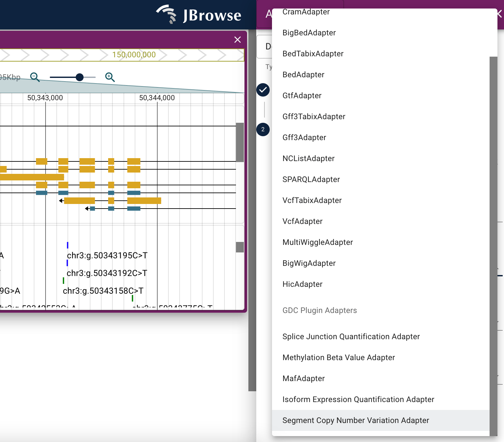The height and width of the screenshot is (442, 504).
Task: Select HicAdapter entry
Action: pyautogui.click(x=381, y=284)
